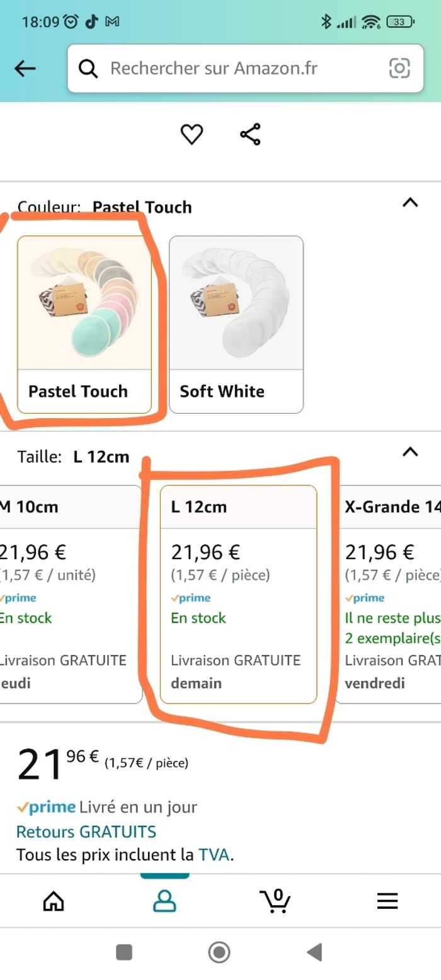Tap the back arrow icon

click(x=25, y=69)
